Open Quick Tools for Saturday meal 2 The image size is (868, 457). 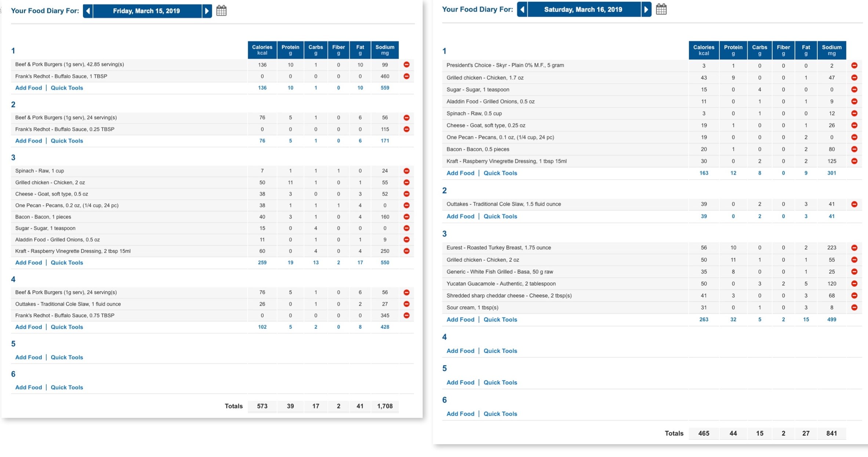500,216
